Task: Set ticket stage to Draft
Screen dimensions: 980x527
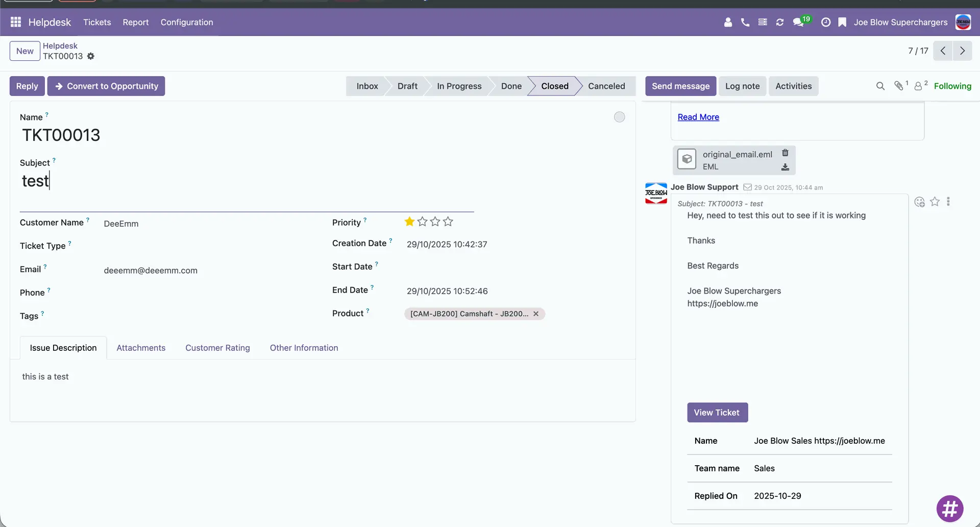Action: 407,86
